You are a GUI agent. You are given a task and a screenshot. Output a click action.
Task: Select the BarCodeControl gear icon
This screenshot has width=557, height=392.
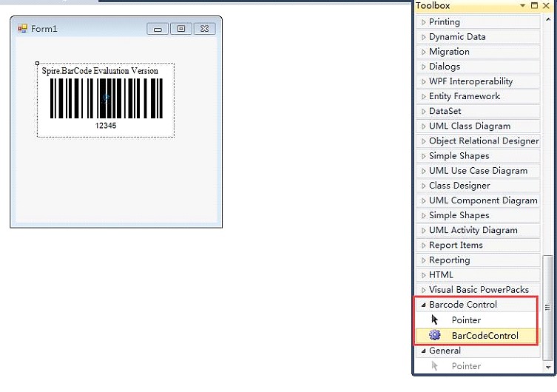tap(434, 335)
